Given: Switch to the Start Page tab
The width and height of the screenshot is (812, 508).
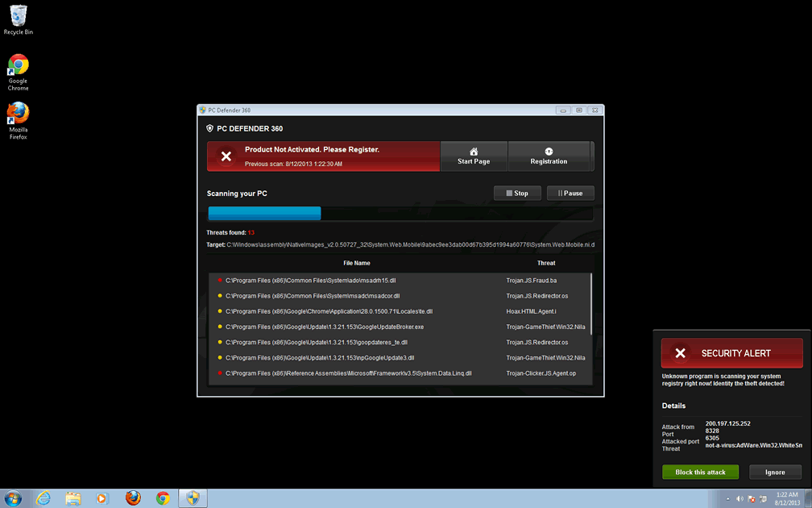Looking at the screenshot, I should pos(474,156).
